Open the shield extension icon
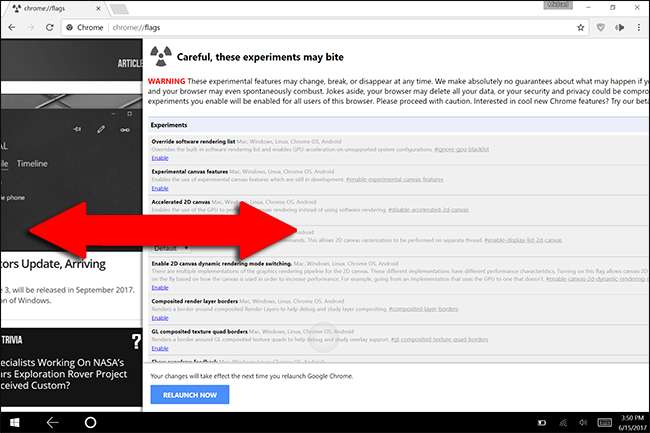The image size is (650, 433). pos(600,27)
